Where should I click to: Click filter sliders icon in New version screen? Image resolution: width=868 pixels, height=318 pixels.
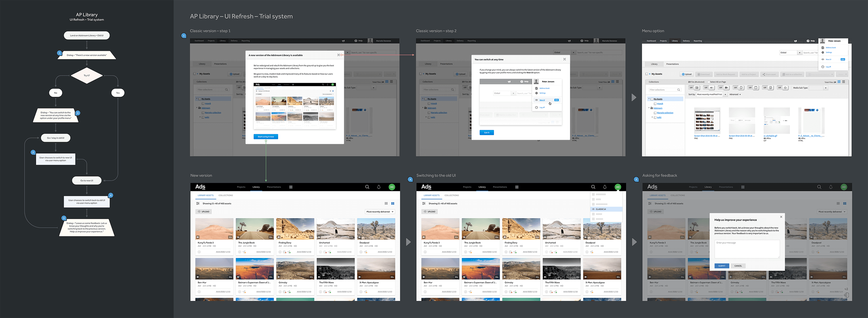tap(198, 203)
